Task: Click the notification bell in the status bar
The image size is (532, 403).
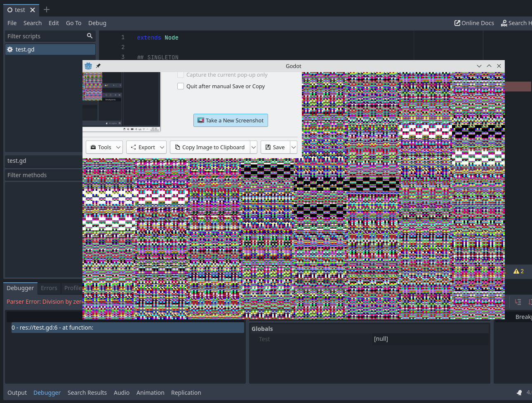Action: click(x=519, y=393)
